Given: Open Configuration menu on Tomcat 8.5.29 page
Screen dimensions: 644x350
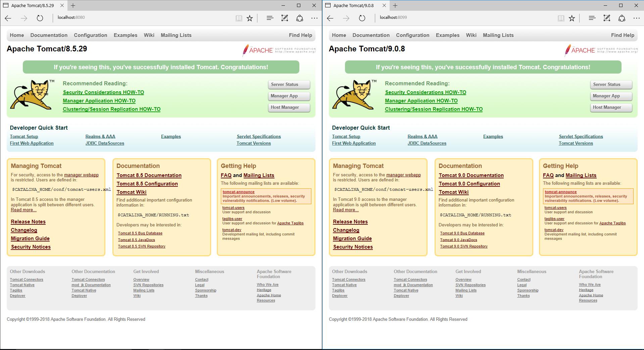Looking at the screenshot, I should pyautogui.click(x=91, y=35).
